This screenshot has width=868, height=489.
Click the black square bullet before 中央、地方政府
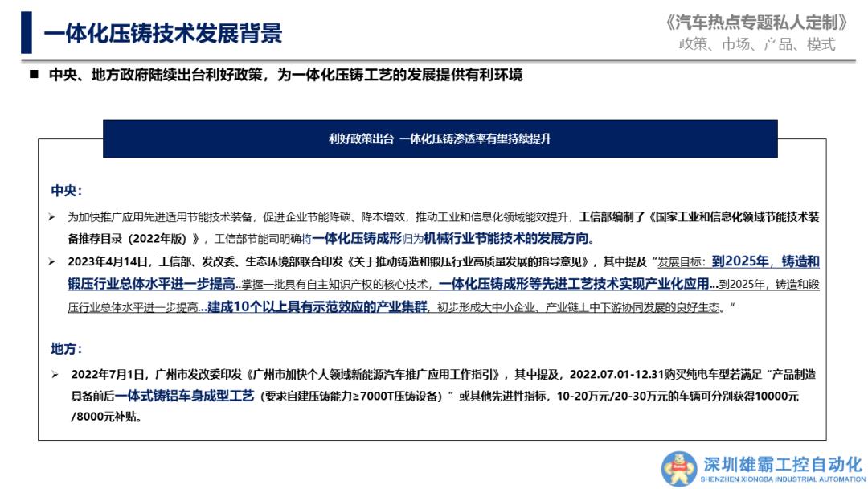[34, 75]
